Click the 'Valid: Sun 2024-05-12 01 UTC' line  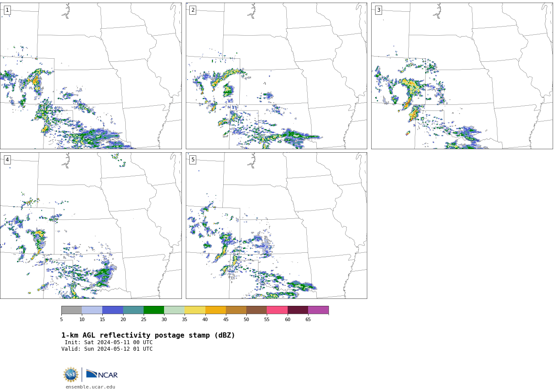click(x=107, y=349)
